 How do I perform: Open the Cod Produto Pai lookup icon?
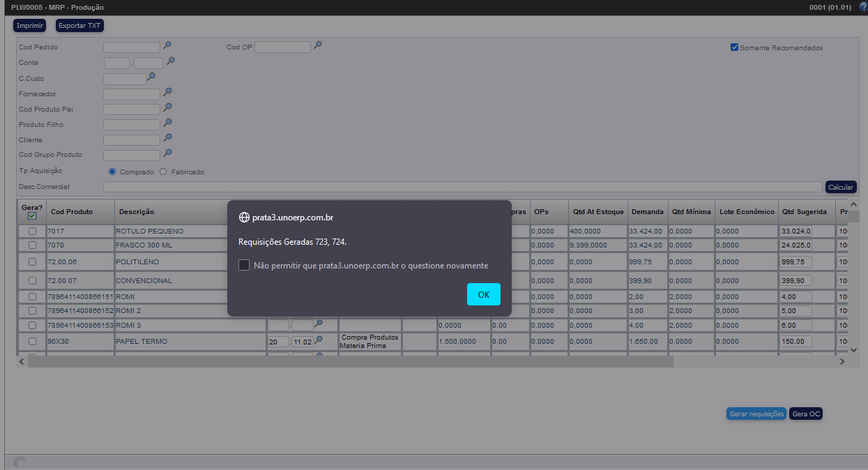167,108
